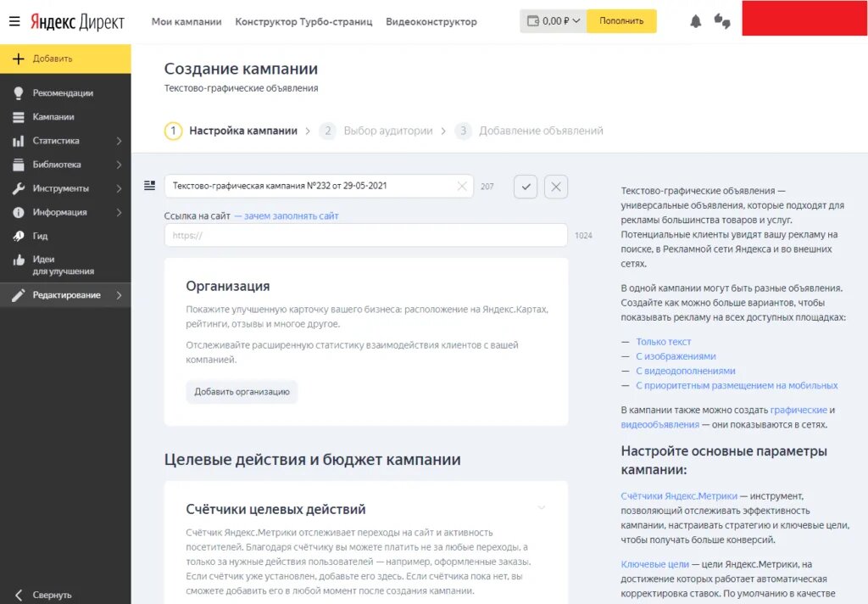Image resolution: width=868 pixels, height=604 pixels.
Task: Click Добавить организацию button
Action: [242, 392]
